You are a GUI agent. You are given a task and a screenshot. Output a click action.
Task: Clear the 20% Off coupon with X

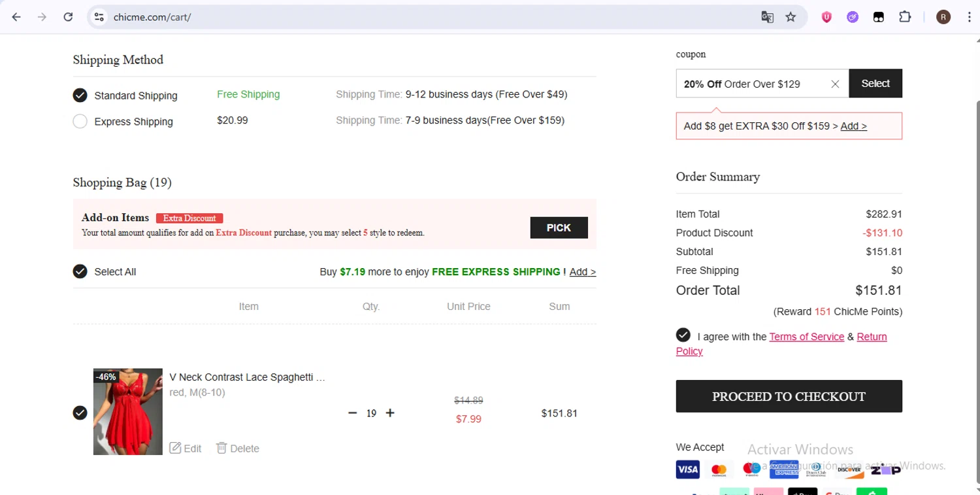click(835, 84)
